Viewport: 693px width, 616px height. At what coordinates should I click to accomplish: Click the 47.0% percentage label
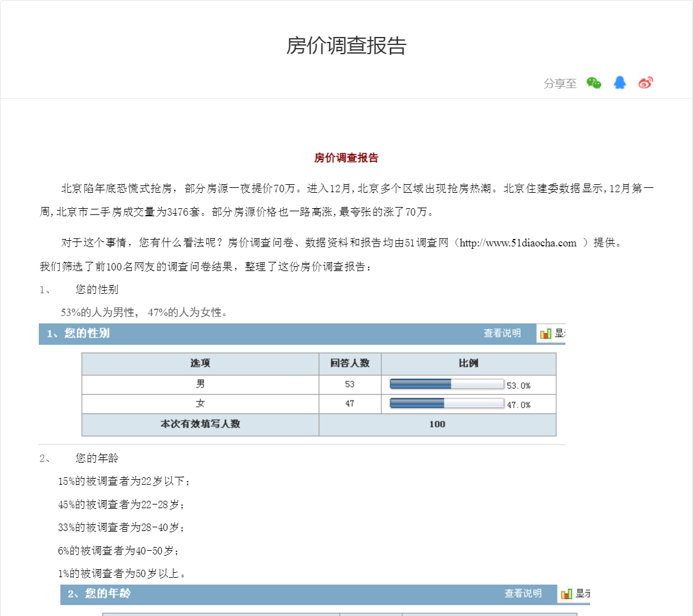tap(519, 405)
